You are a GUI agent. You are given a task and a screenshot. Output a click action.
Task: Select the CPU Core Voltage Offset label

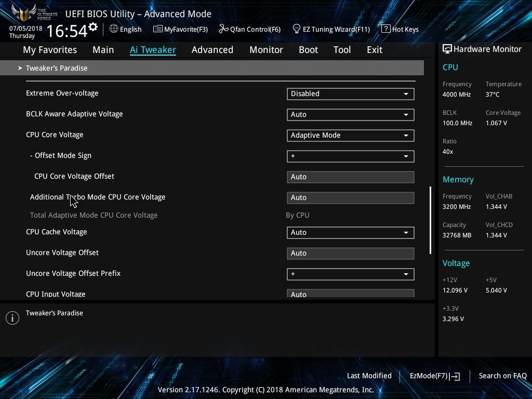(74, 176)
